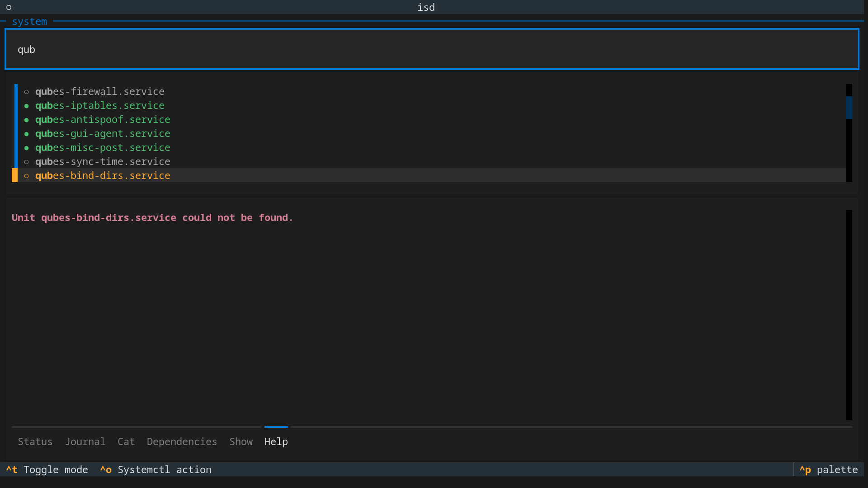The width and height of the screenshot is (868, 488).
Task: Select qubes-gui-agent.service row
Action: coord(429,133)
